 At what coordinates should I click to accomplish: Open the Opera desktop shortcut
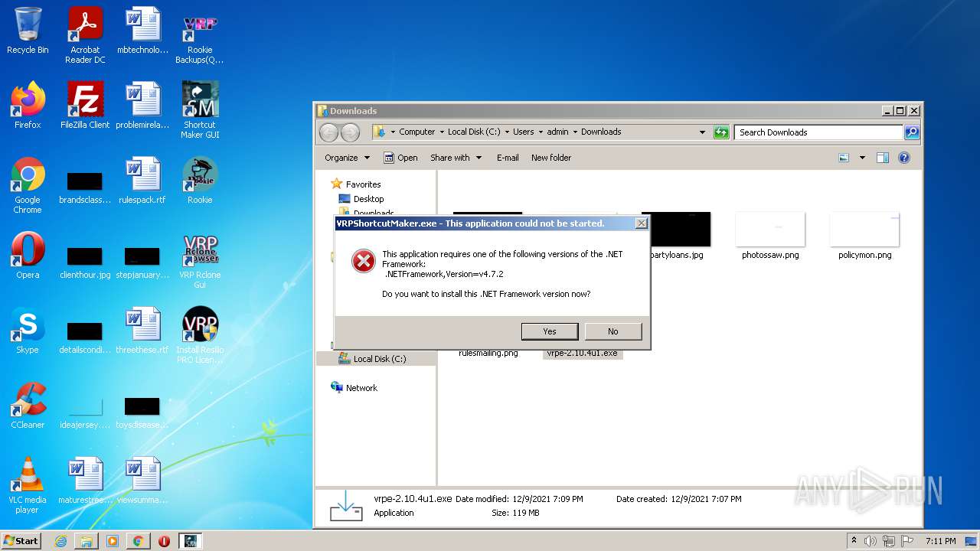click(28, 256)
